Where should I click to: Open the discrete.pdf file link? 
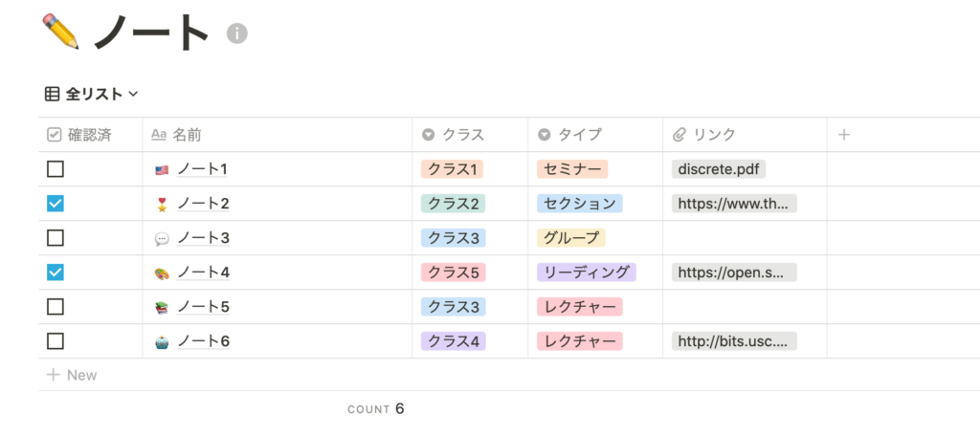(x=719, y=169)
